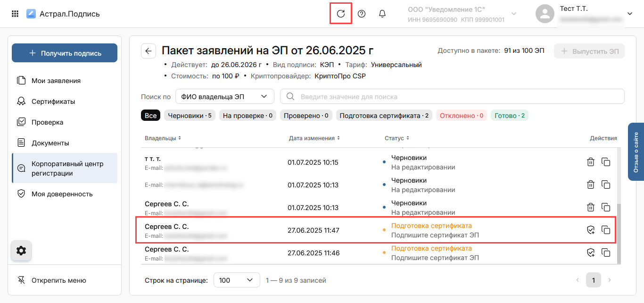Click the refresh icon in top bar
Image resolution: width=644 pixels, height=303 pixels.
[x=341, y=14]
